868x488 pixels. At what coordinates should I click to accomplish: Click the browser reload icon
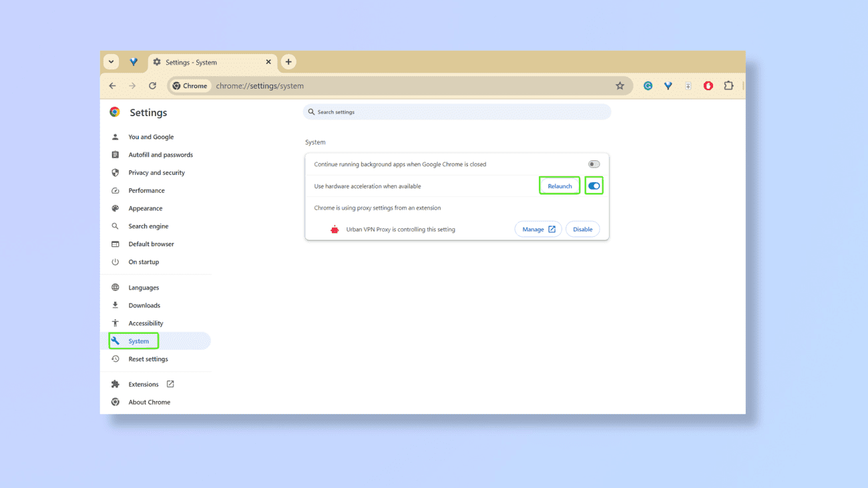pos(152,86)
